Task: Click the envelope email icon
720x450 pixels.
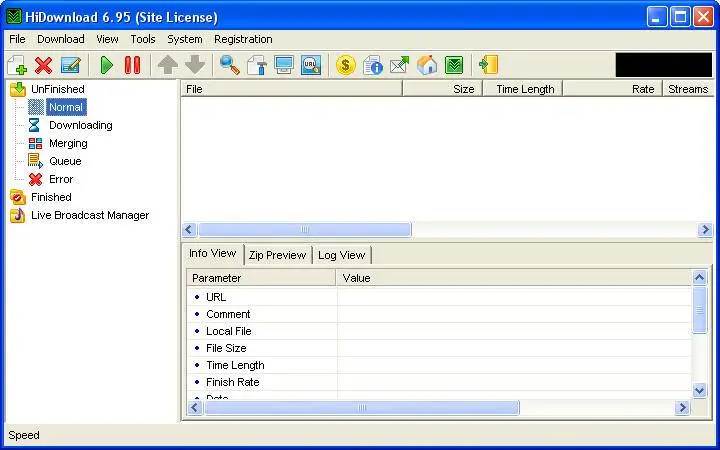Action: (399, 65)
